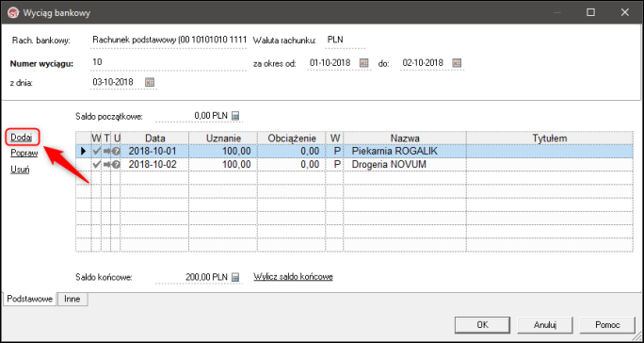Click checkmark icon in Piekarnia ROGALIK row
The height and width of the screenshot is (343, 644).
96,152
